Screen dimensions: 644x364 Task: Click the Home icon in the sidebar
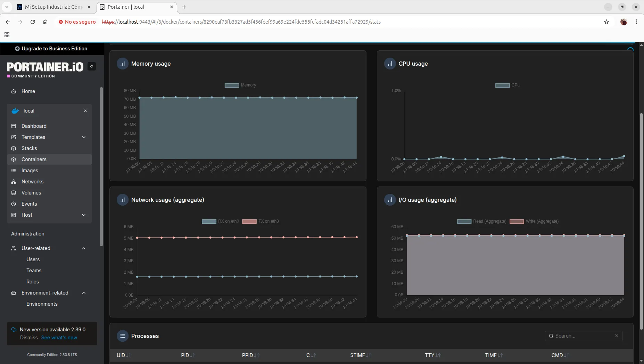14,91
